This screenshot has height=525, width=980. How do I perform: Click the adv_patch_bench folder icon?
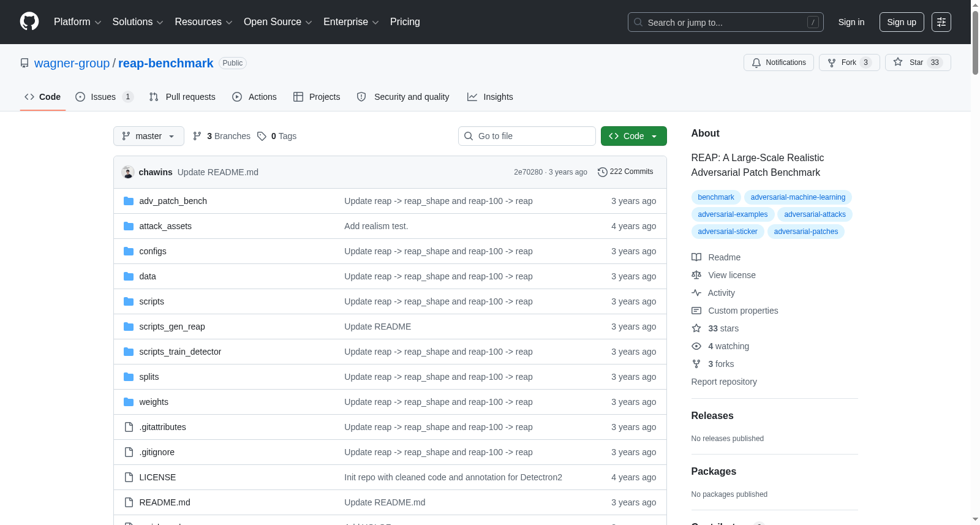pyautogui.click(x=129, y=201)
